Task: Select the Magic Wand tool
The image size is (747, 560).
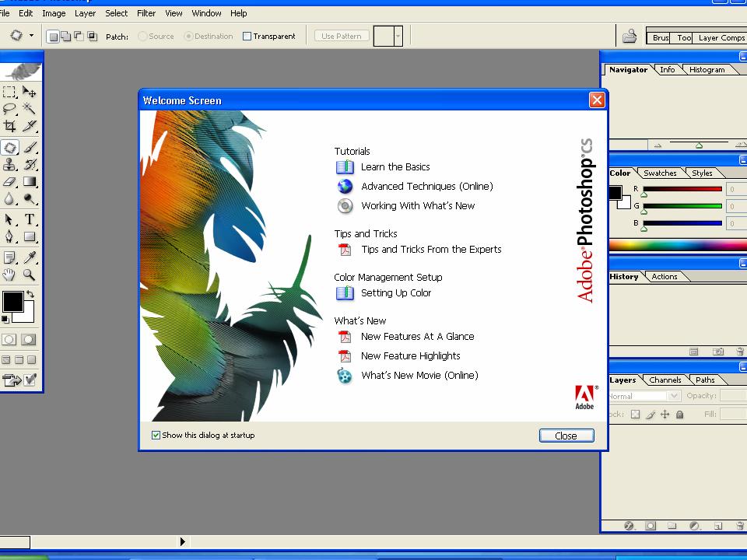Action: pyautogui.click(x=30, y=109)
